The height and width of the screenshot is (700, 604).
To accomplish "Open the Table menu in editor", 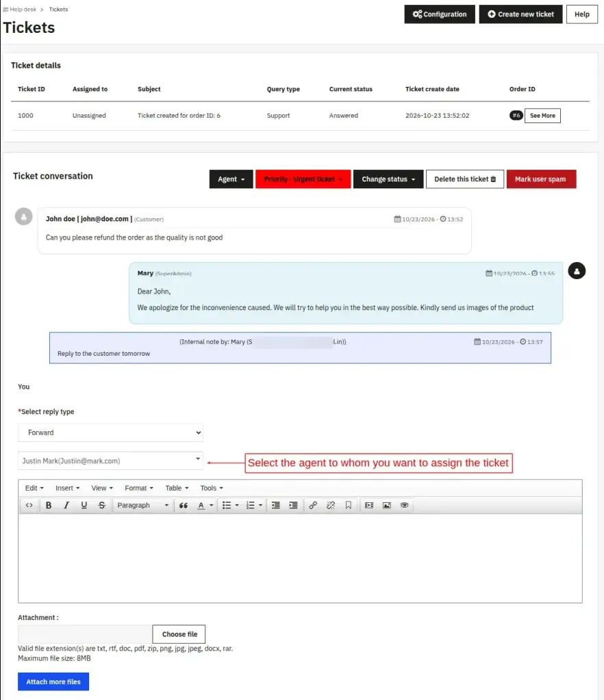I will click(x=177, y=488).
